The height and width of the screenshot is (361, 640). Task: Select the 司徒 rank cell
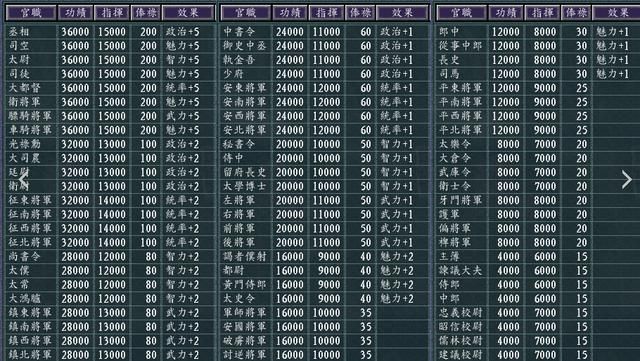(19, 74)
